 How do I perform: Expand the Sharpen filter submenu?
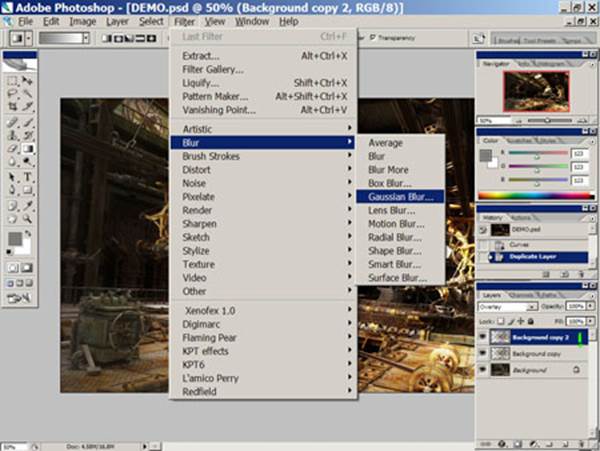(262, 223)
